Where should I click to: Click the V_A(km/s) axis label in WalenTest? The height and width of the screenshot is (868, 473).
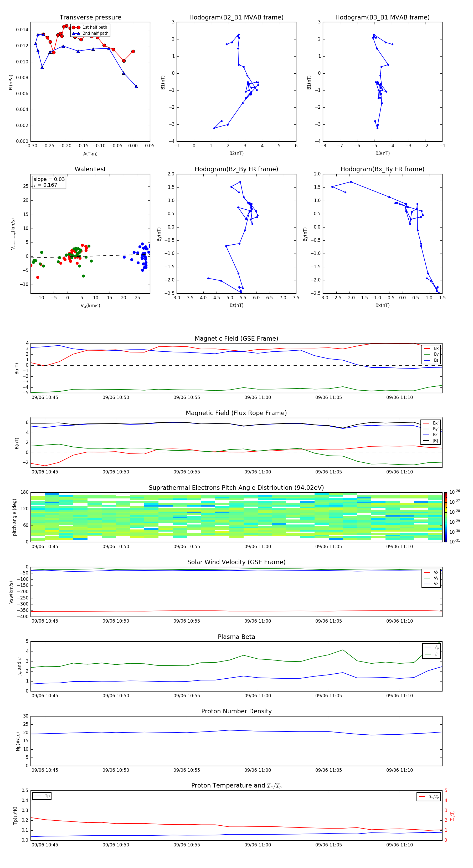90,306
